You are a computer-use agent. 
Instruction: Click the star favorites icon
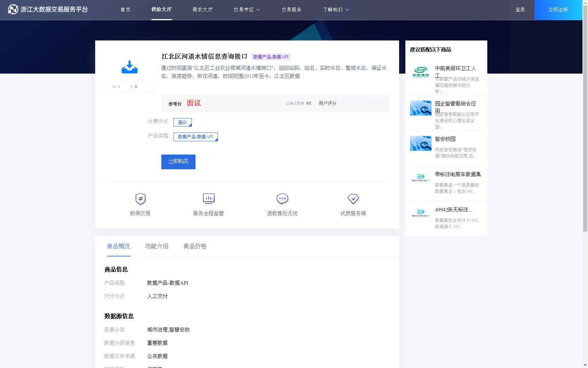[x=131, y=87]
